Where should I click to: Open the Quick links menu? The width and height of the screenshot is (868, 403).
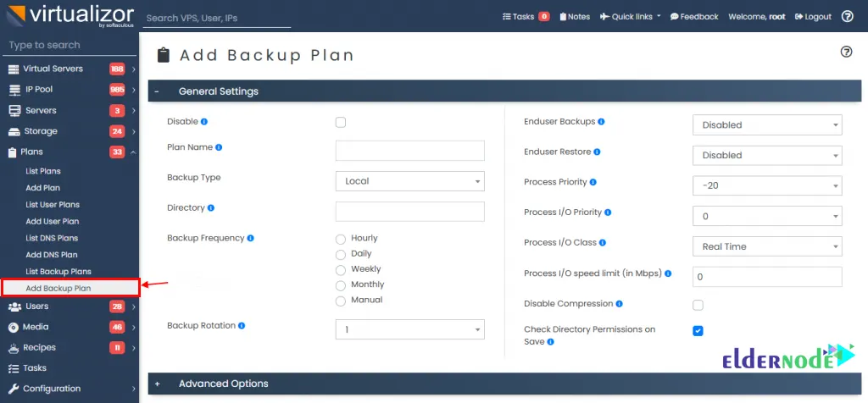pos(630,16)
